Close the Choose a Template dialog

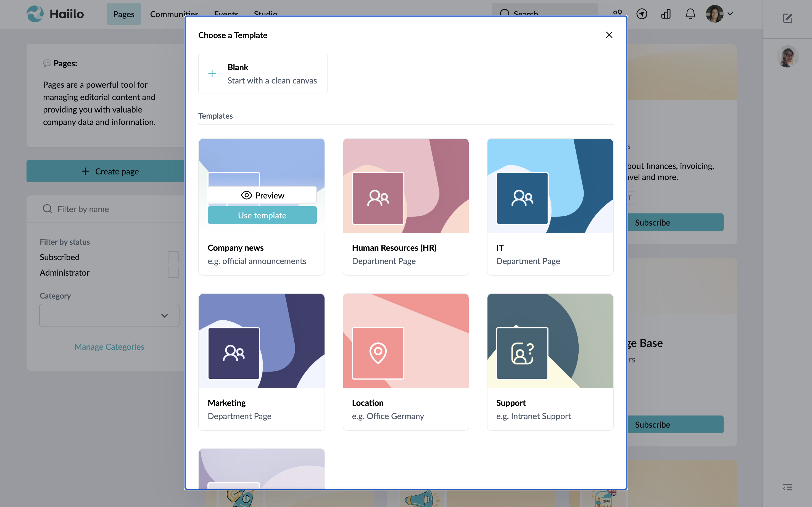609,35
